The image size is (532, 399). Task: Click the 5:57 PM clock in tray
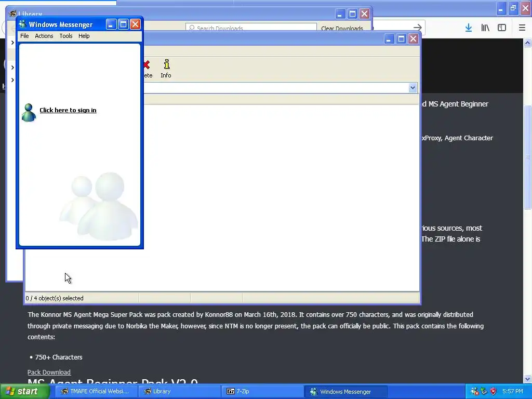point(513,392)
